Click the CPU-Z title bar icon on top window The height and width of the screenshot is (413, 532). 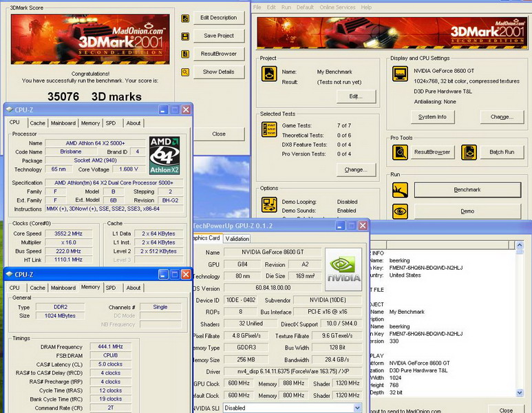coord(10,109)
